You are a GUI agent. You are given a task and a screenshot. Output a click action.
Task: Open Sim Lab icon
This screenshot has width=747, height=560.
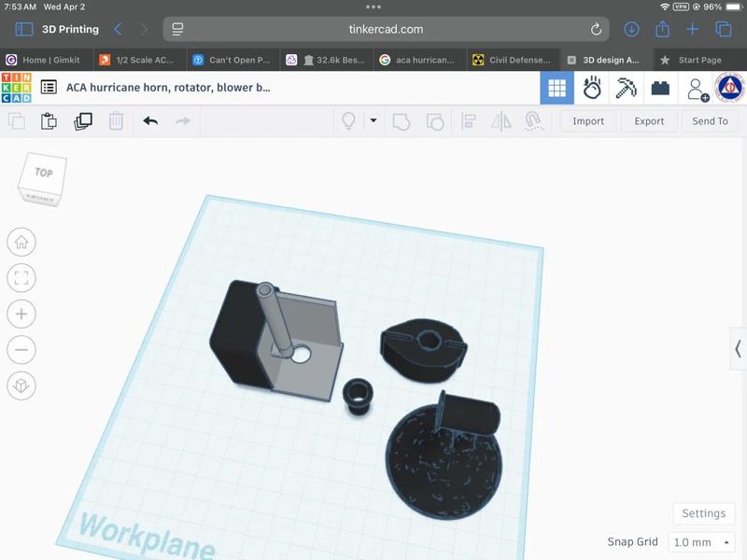pos(592,88)
